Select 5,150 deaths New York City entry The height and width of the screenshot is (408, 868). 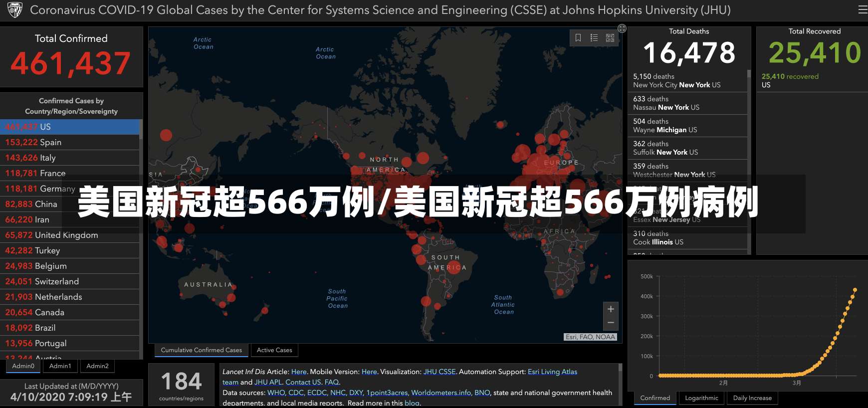coord(687,81)
